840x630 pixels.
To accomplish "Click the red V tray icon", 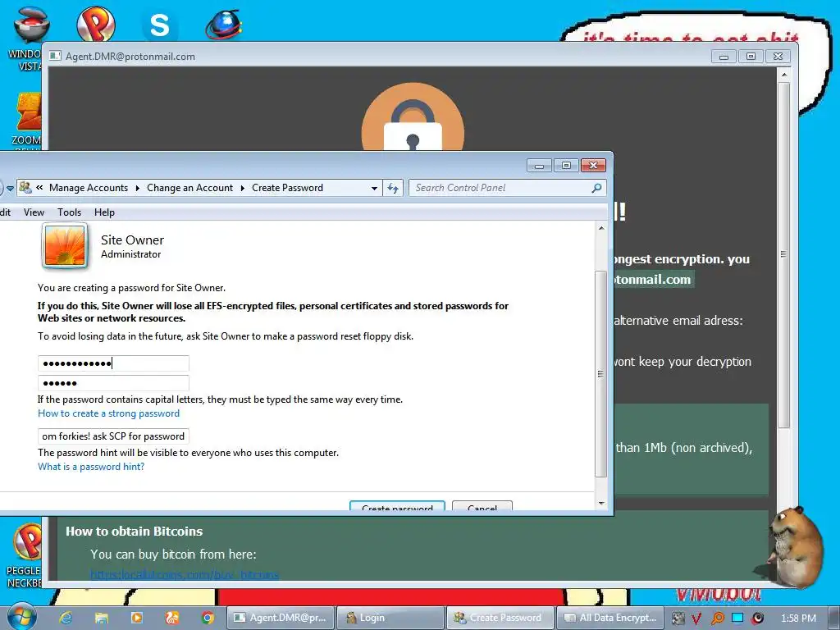I will (x=696, y=619).
